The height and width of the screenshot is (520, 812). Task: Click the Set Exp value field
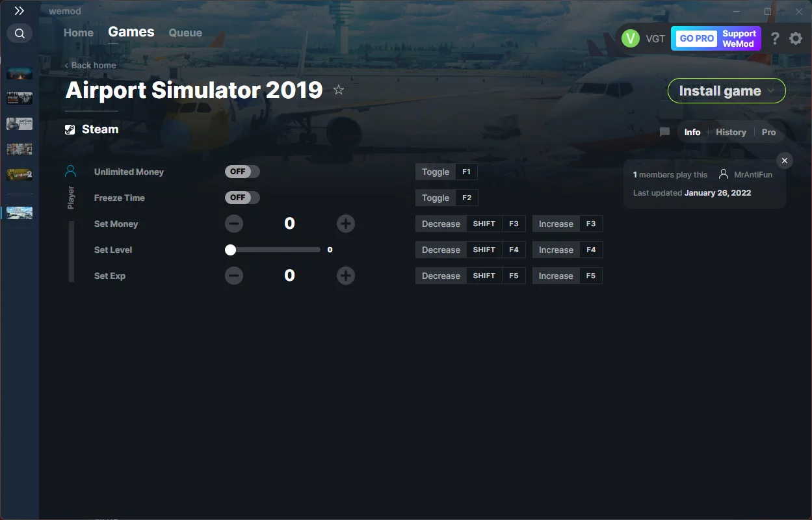(290, 276)
